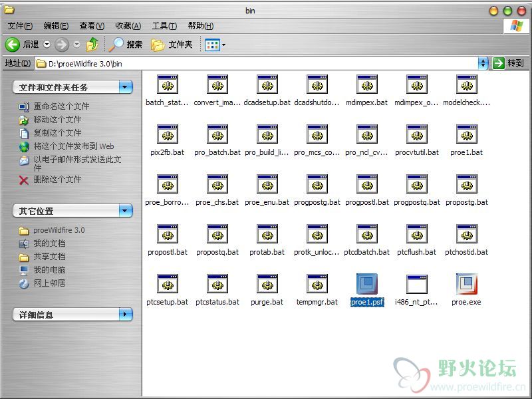Select proe1.bat file icon
Image resolution: width=532 pixels, height=399 pixels.
(467, 134)
